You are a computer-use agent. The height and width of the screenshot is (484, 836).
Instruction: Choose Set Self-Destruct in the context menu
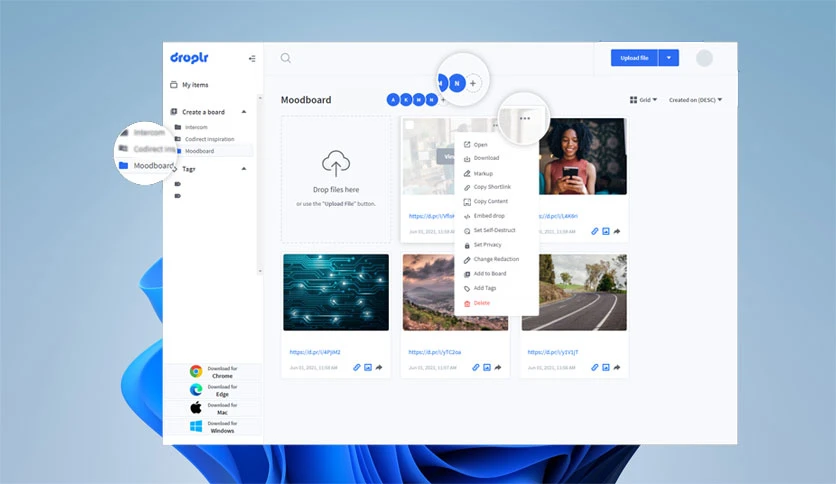point(494,230)
